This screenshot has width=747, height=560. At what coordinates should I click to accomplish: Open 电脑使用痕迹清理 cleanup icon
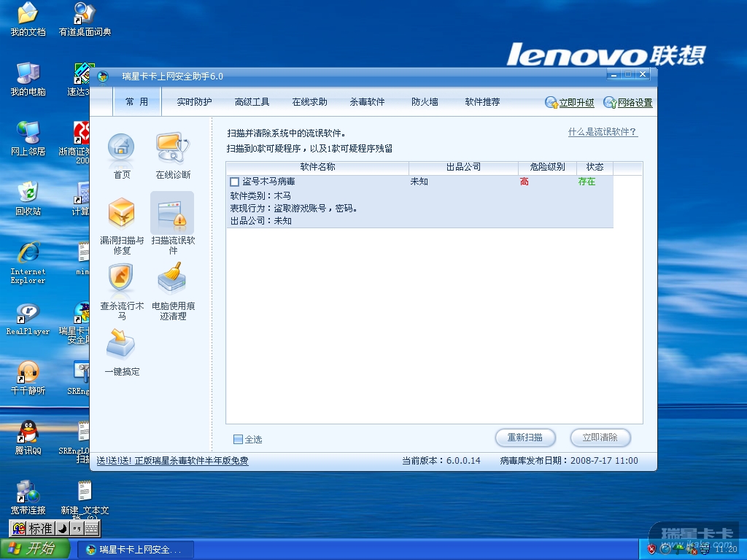click(172, 278)
